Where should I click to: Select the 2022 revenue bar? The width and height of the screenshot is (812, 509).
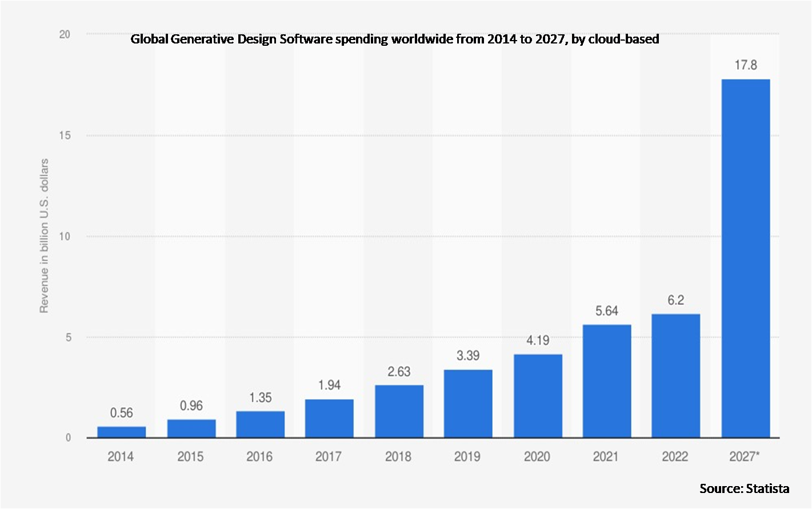tap(675, 376)
